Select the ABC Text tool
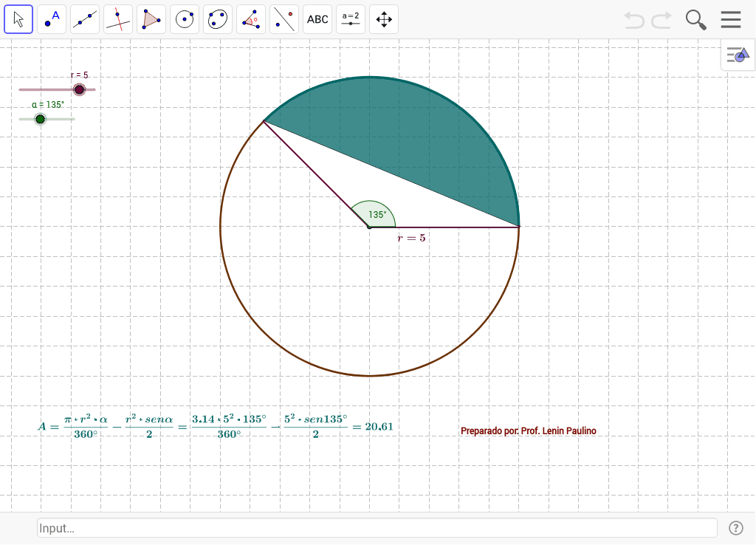This screenshot has width=756, height=545. tap(317, 19)
